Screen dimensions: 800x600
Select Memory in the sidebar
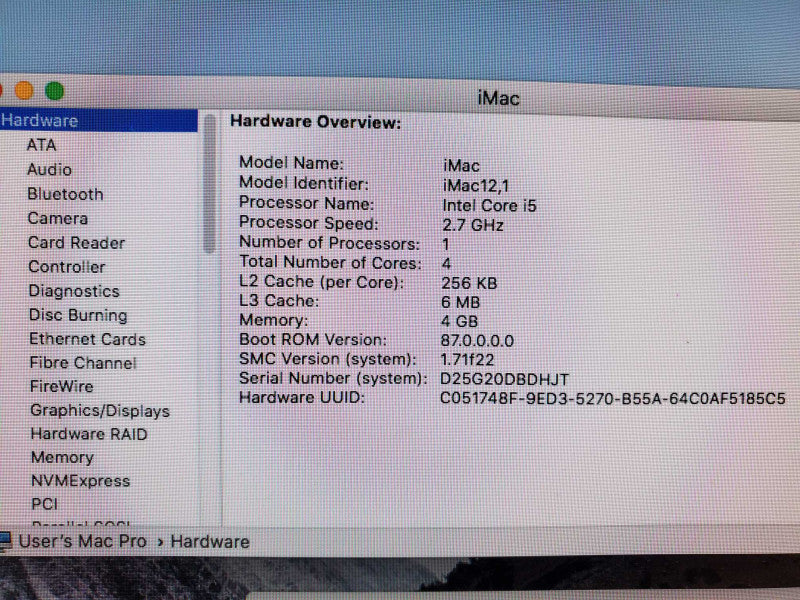pyautogui.click(x=62, y=458)
